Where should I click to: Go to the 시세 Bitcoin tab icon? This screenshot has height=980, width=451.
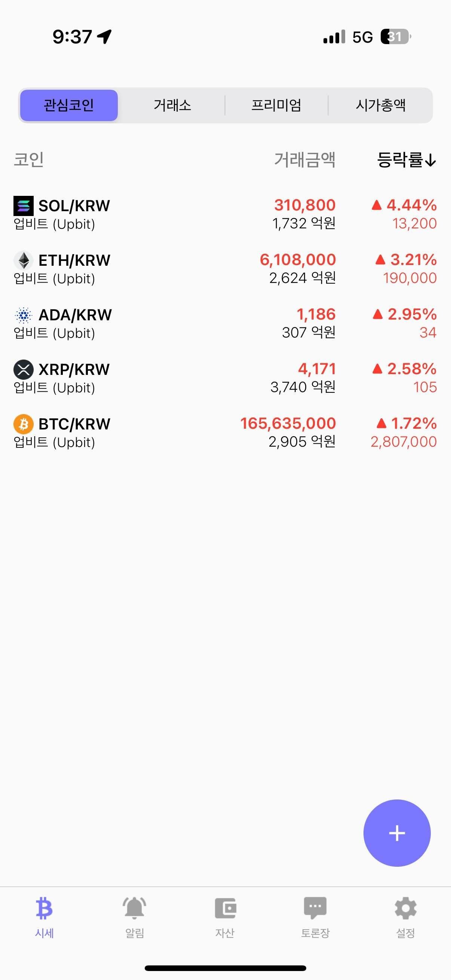click(44, 908)
